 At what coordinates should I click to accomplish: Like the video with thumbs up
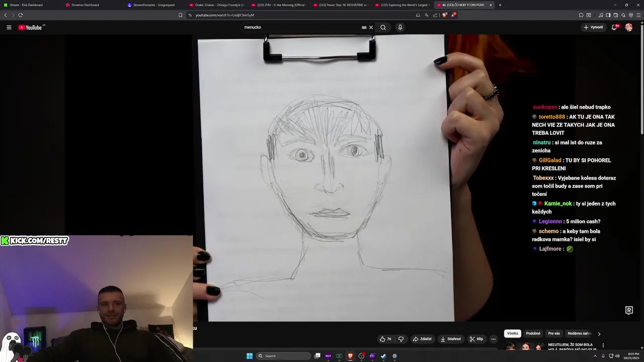[x=385, y=339]
